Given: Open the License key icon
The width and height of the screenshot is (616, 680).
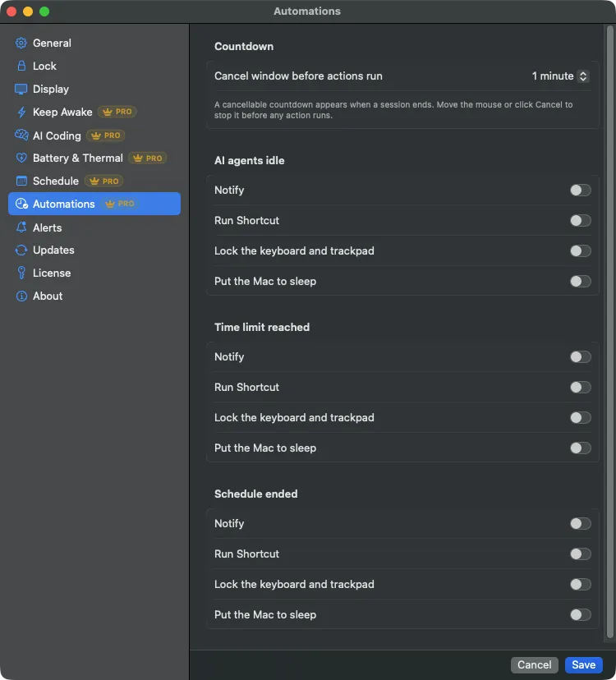Looking at the screenshot, I should click(x=21, y=273).
